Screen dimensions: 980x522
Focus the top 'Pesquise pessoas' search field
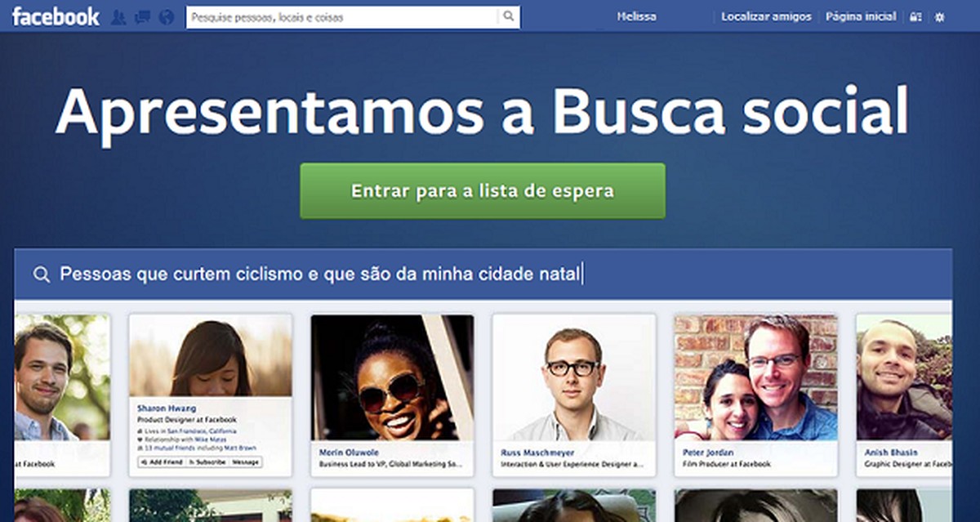(x=342, y=16)
